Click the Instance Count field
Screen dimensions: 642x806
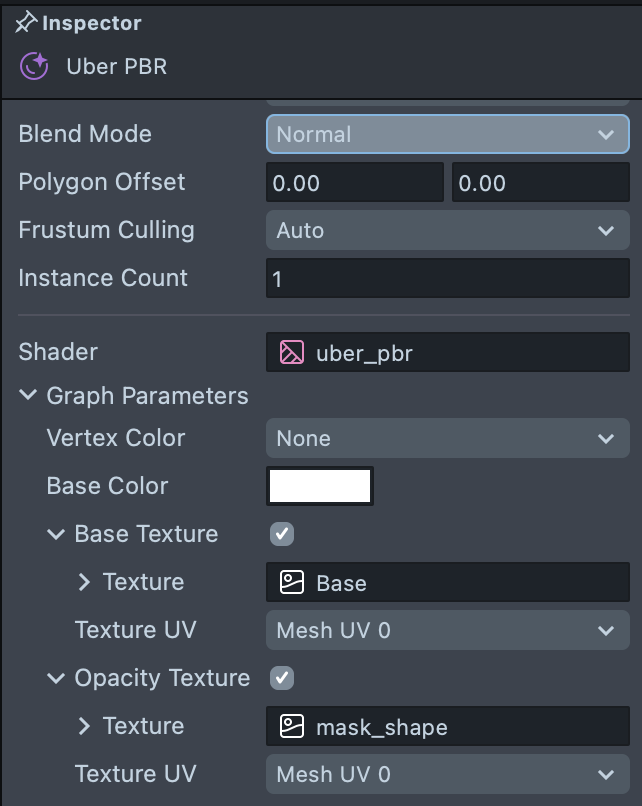pyautogui.click(x=447, y=278)
